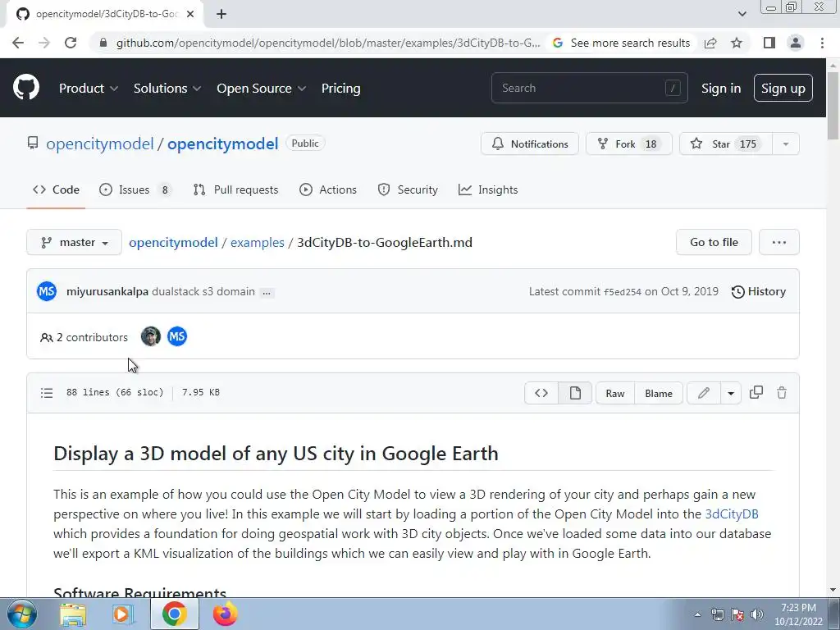Click the Action Center flag tray icon
The width and height of the screenshot is (840, 630).
[737, 614]
